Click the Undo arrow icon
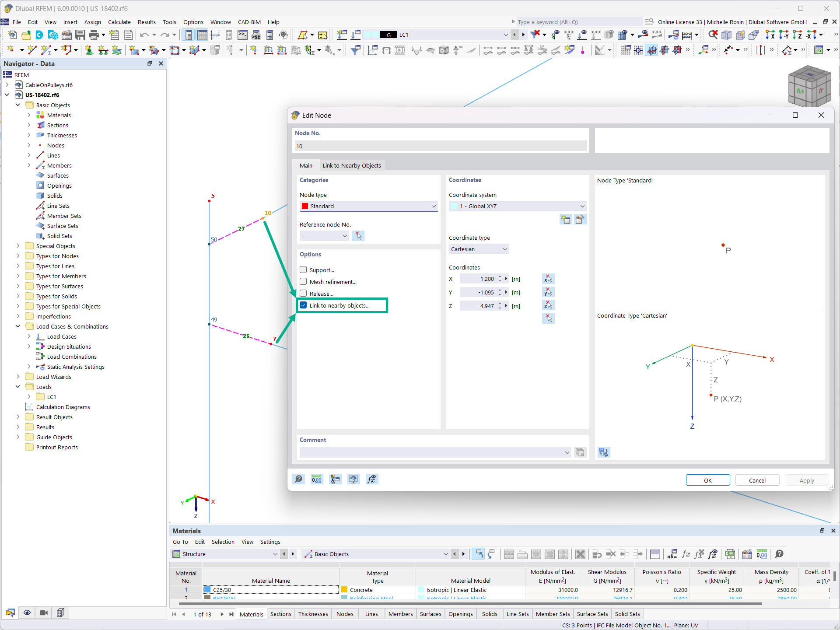Screen dimensions: 840x630 tap(144, 35)
